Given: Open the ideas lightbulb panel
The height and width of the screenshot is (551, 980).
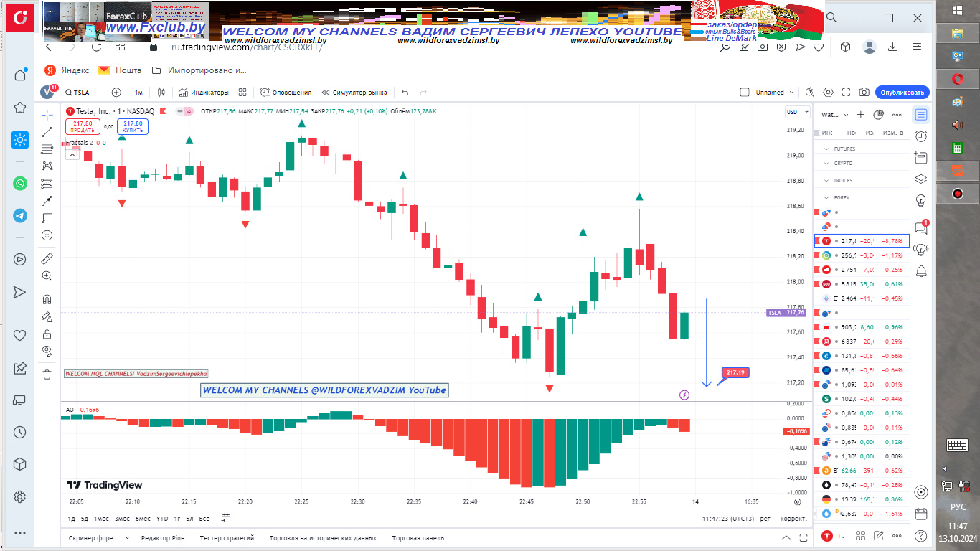Looking at the screenshot, I should pyautogui.click(x=921, y=200).
